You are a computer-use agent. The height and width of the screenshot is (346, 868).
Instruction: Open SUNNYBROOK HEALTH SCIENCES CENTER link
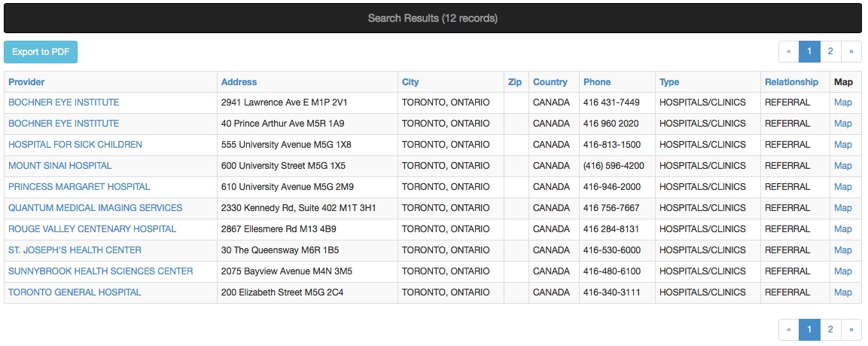[101, 271]
